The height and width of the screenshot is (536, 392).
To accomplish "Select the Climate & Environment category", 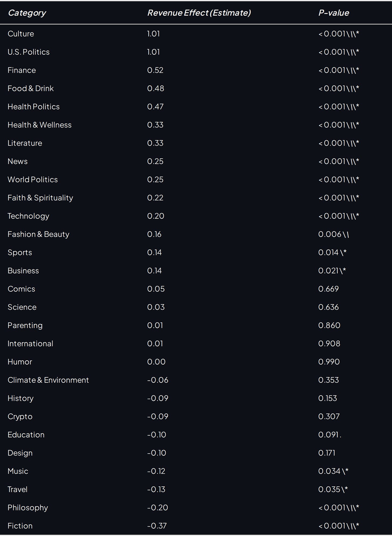I will (48, 380).
